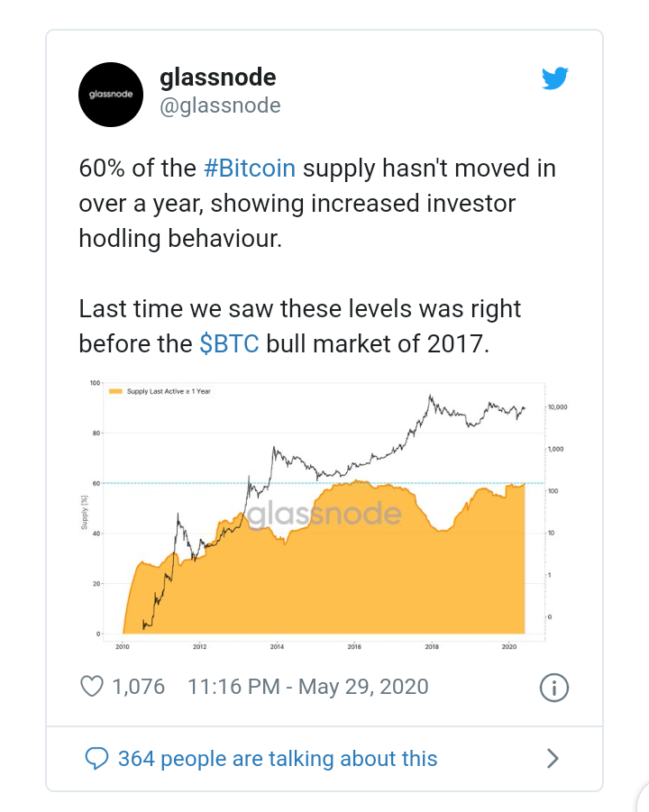This screenshot has height=812, width=649.
Task: View 364 people are talking about this
Action: [x=278, y=759]
